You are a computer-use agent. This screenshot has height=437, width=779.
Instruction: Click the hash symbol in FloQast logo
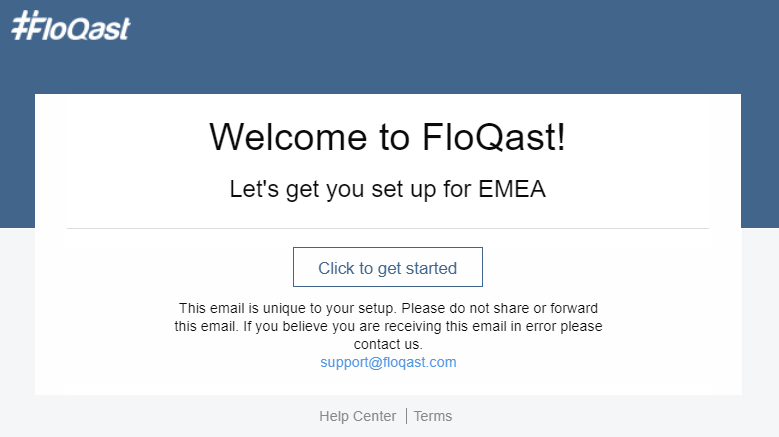[x=20, y=25]
